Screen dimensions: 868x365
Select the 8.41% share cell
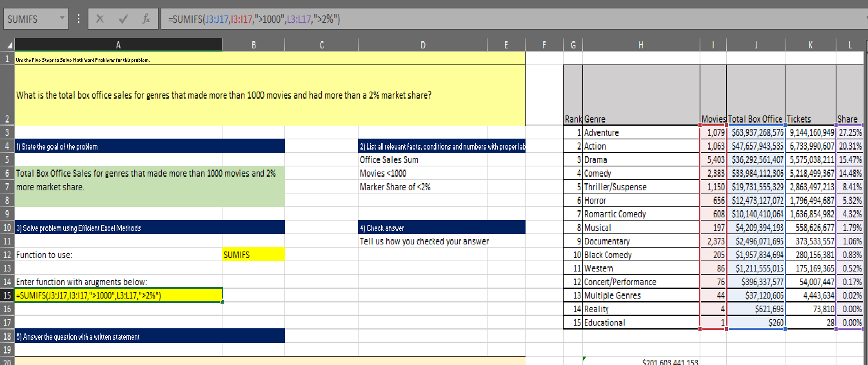tap(849, 187)
